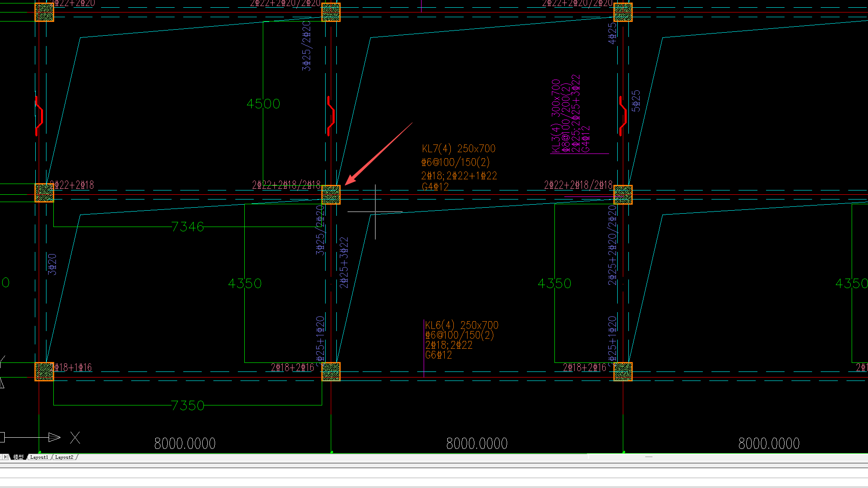Viewport: 868px width, 488px height.
Task: Select the blue 2⌀25+3⌀22 rebar text
Action: click(344, 262)
